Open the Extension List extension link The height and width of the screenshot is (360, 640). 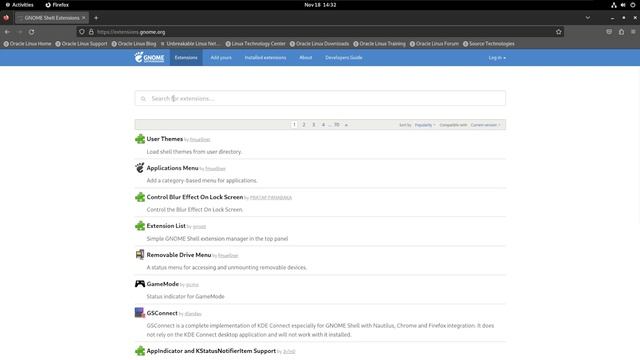(x=166, y=226)
